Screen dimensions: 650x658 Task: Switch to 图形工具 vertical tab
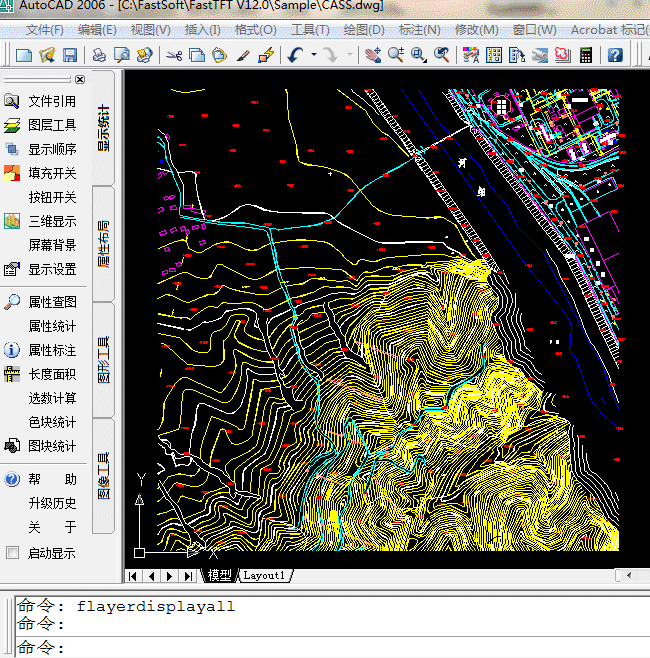(x=103, y=360)
